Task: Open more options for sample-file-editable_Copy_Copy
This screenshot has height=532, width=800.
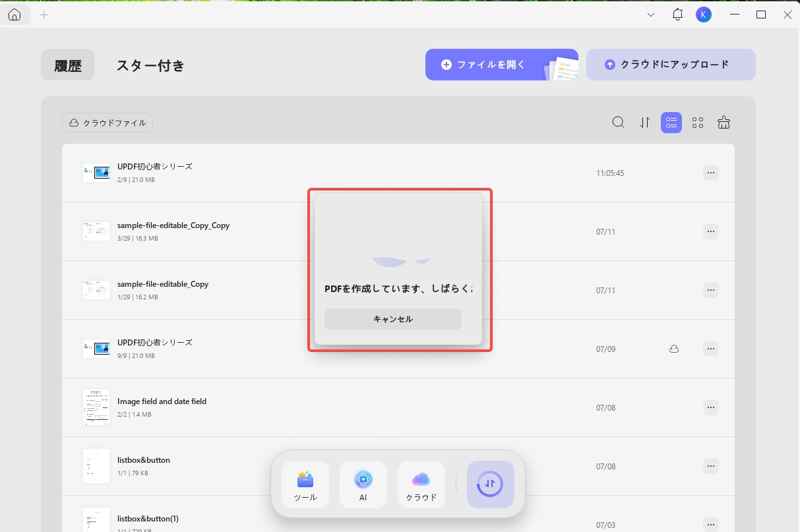Action: coord(710,231)
